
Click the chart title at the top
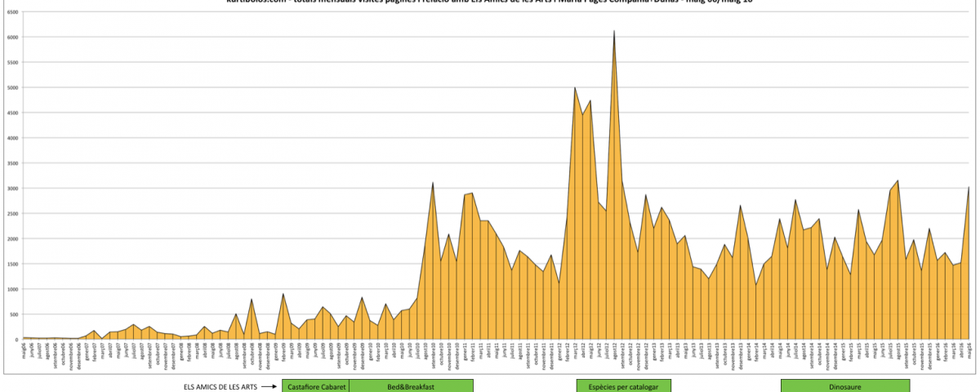click(490, 2)
